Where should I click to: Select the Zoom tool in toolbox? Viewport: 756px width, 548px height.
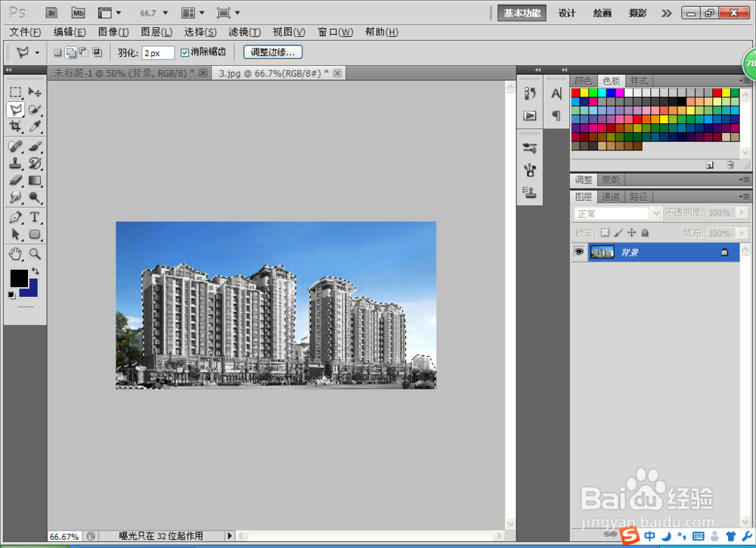tap(34, 253)
